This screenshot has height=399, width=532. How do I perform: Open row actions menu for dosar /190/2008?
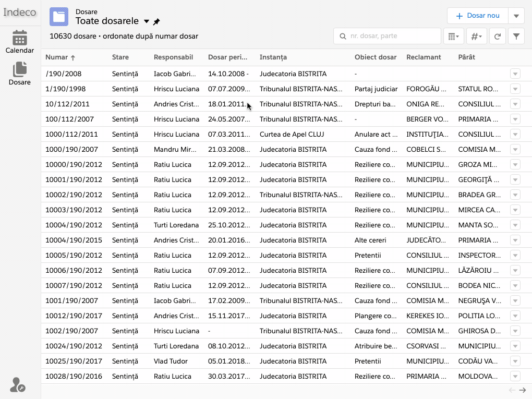pos(515,74)
